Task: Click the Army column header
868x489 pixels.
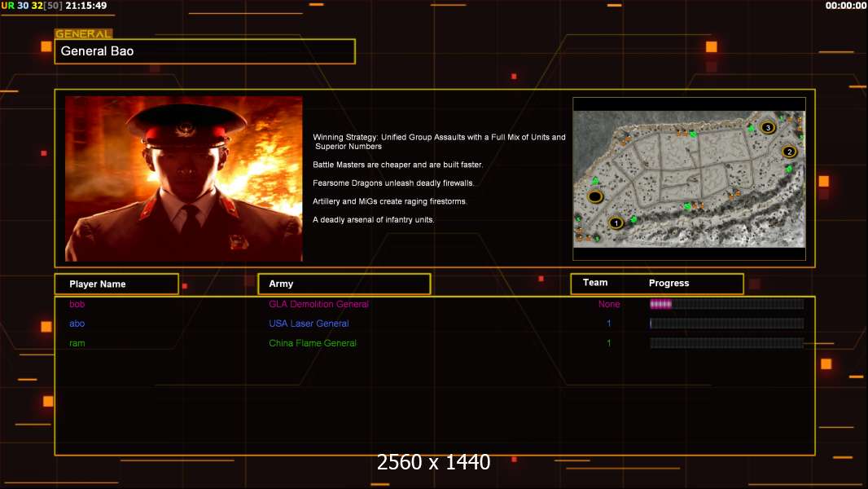Action: [x=344, y=284]
